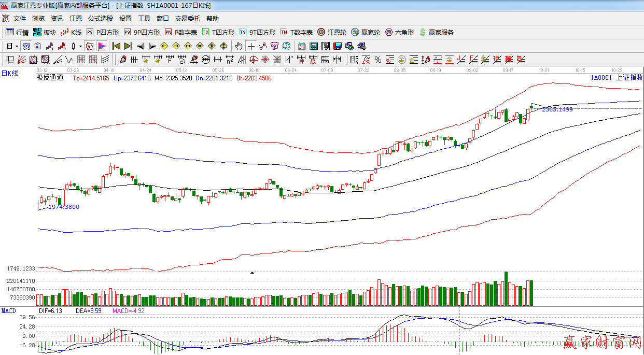
Task: Open the 公式选股 menu
Action: coord(100,18)
